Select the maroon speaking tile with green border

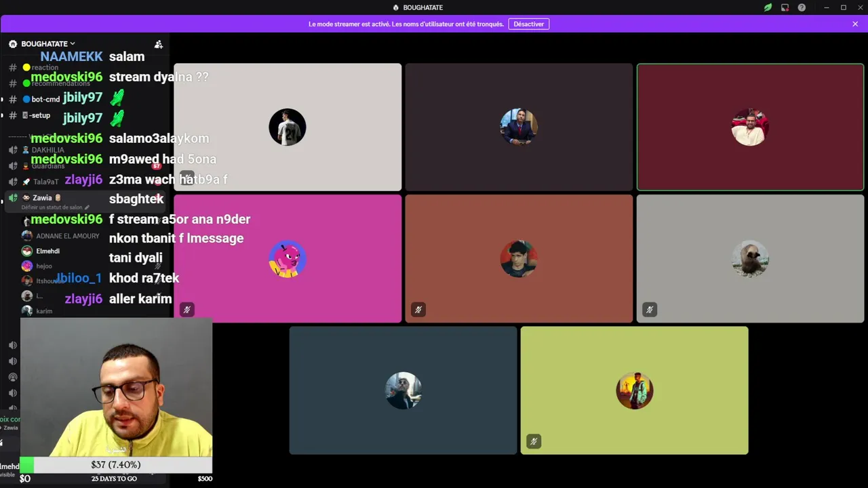750,127
